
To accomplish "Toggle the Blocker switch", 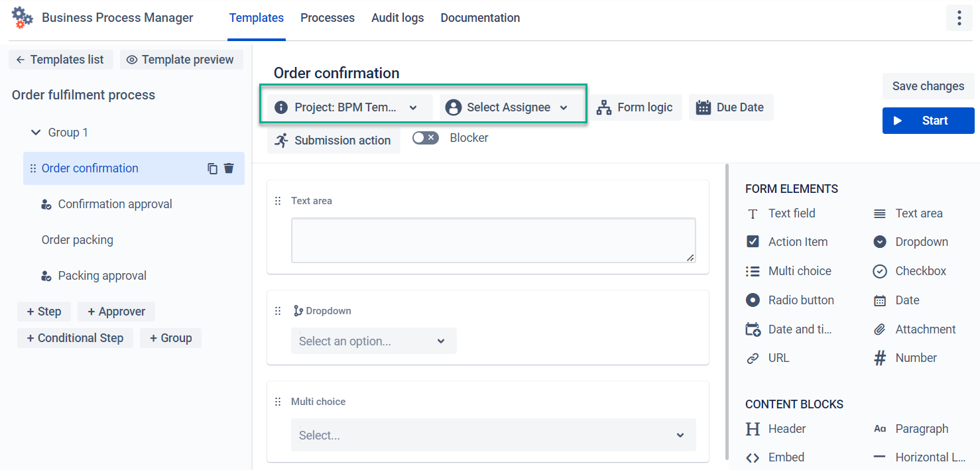I will (x=426, y=138).
